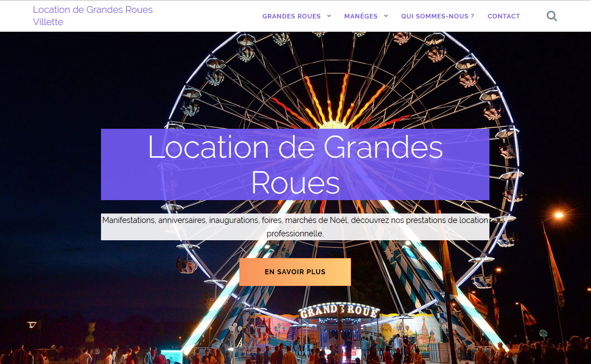This screenshot has width=591, height=364.
Task: Click the illuminated GRANDE ROUE sign
Action: (x=339, y=311)
